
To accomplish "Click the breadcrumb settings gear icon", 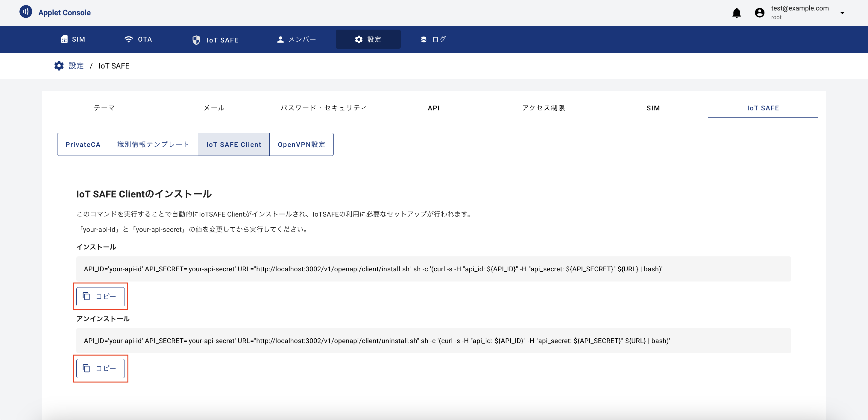I will [59, 66].
